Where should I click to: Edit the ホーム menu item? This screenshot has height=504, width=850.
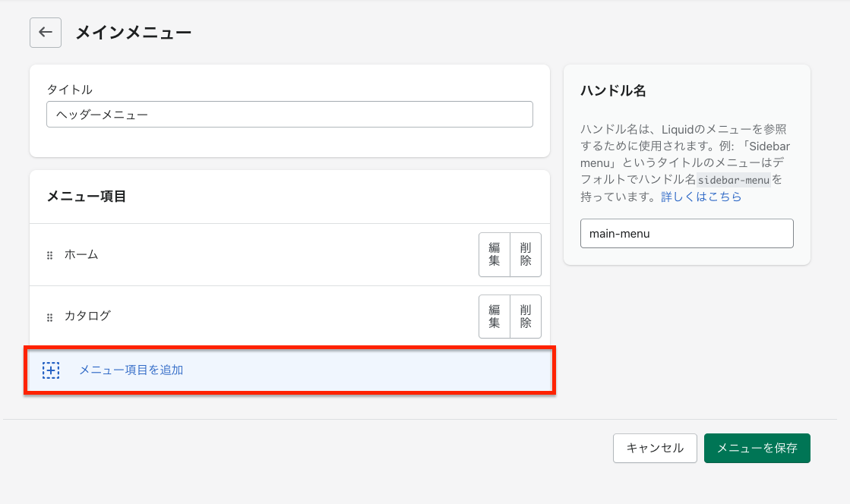(495, 255)
